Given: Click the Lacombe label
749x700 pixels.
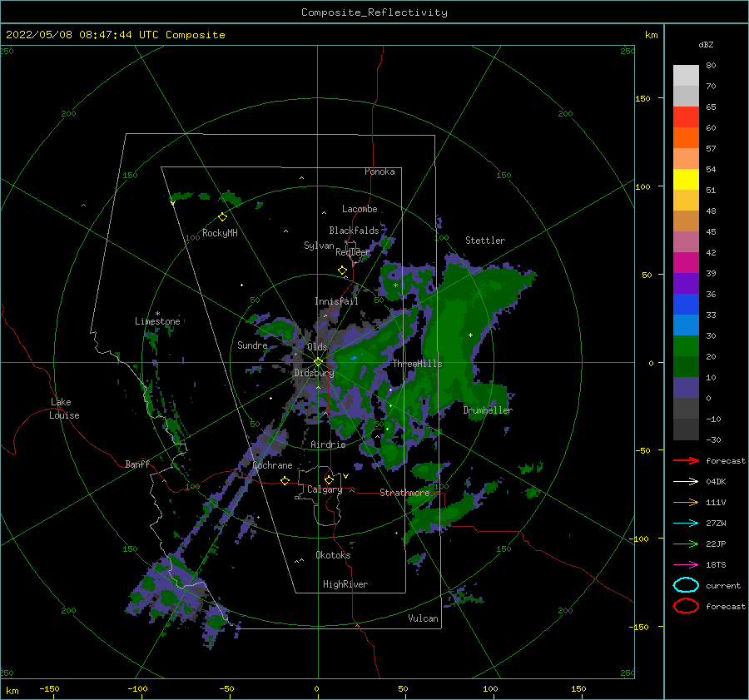Looking at the screenshot, I should [x=360, y=209].
